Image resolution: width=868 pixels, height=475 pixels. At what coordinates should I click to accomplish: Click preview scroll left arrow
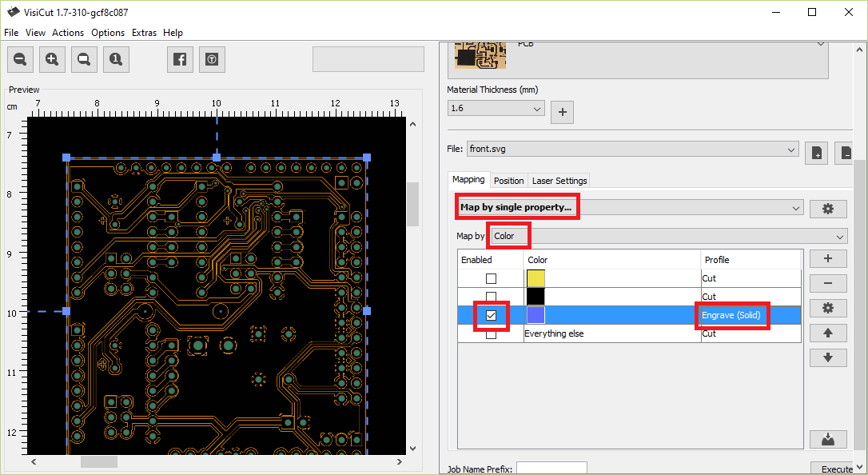(34, 461)
